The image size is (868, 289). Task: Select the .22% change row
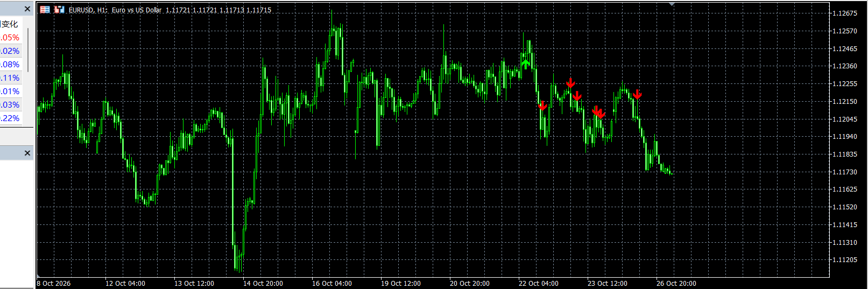[x=10, y=118]
